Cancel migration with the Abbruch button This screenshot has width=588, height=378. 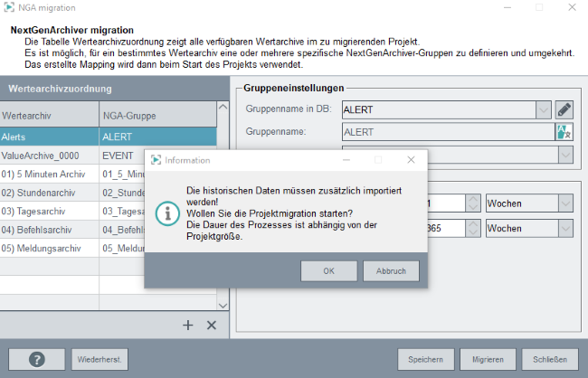(391, 271)
